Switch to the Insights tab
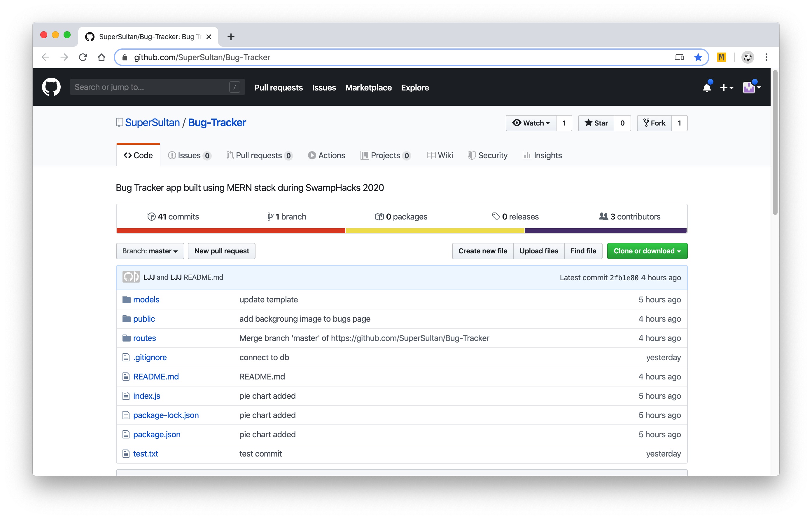Image resolution: width=812 pixels, height=519 pixels. tap(542, 155)
